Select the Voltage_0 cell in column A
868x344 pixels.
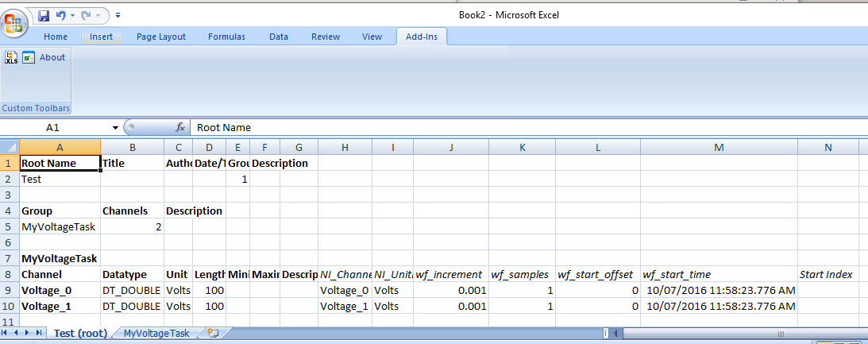tap(60, 290)
